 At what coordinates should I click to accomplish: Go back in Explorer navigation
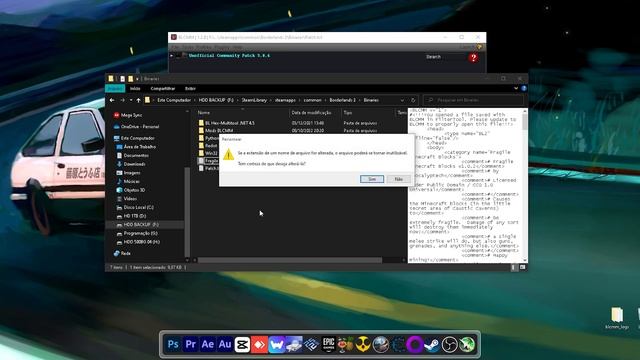(112, 100)
